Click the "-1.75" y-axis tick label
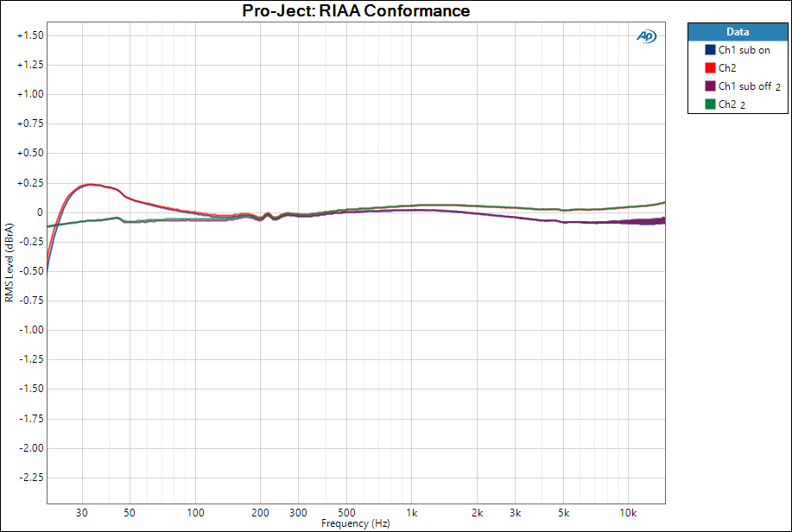This screenshot has width=792, height=532. [x=31, y=419]
